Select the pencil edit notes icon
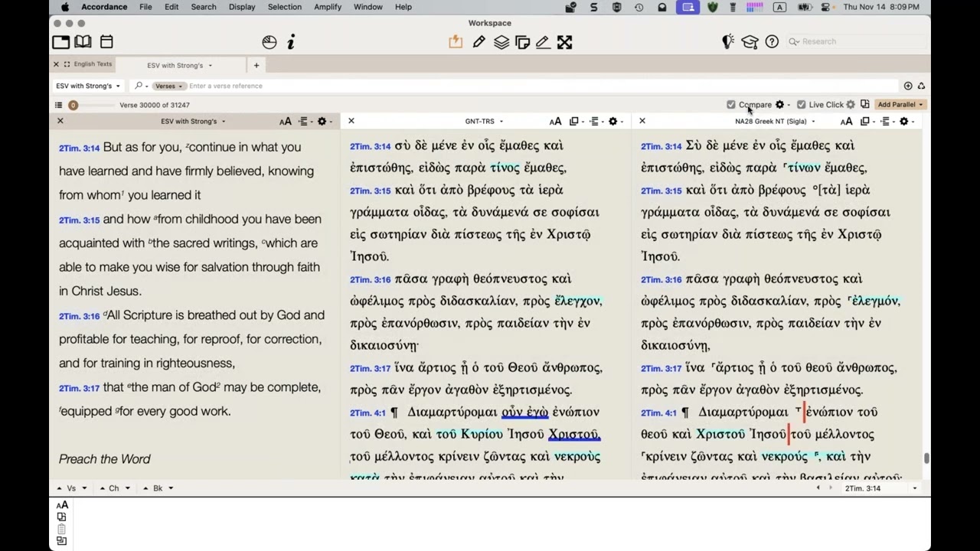The height and width of the screenshot is (551, 980). (479, 43)
